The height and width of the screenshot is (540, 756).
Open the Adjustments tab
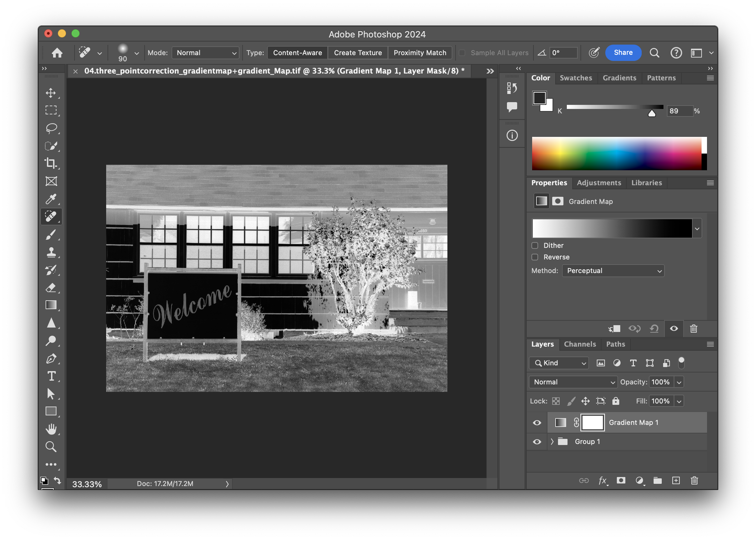click(599, 183)
